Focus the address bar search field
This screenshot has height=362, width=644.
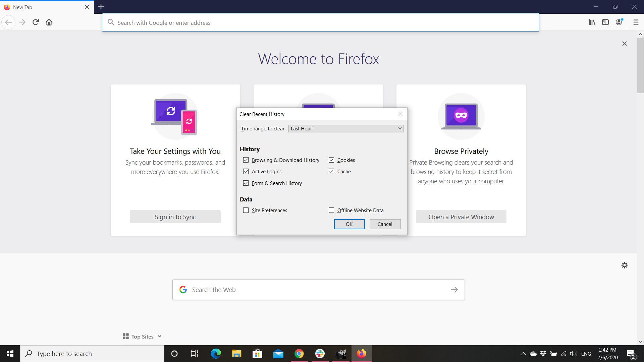(x=320, y=22)
